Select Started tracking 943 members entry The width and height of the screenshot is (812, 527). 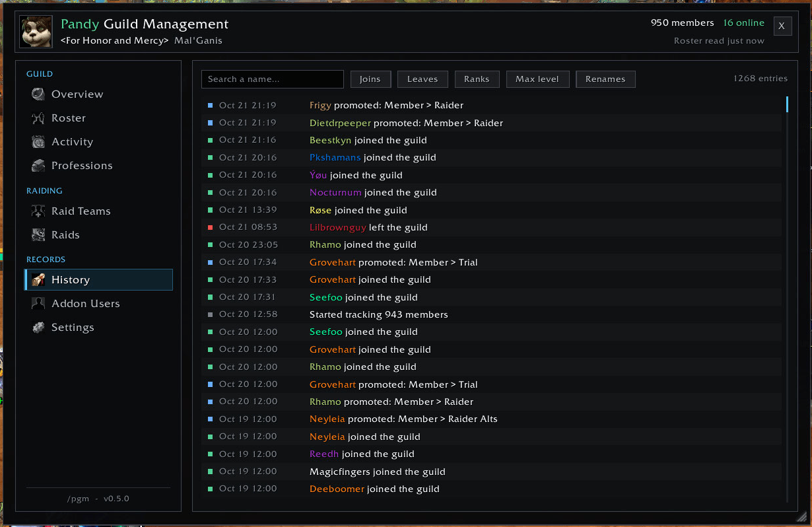click(x=492, y=314)
